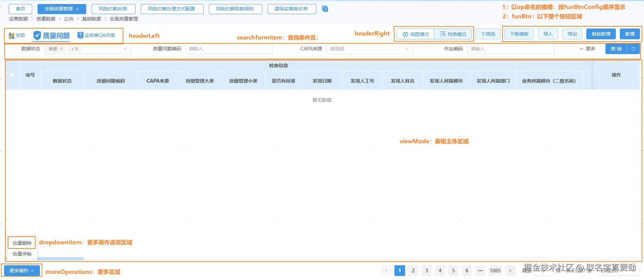
Task: Go to page 6
Action: coord(467,271)
